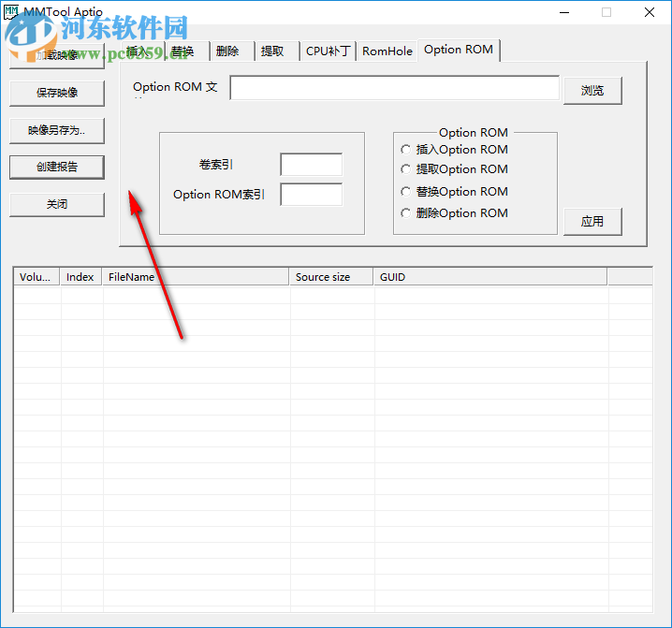Click the 创建报告 button
This screenshot has width=672, height=628.
(57, 168)
